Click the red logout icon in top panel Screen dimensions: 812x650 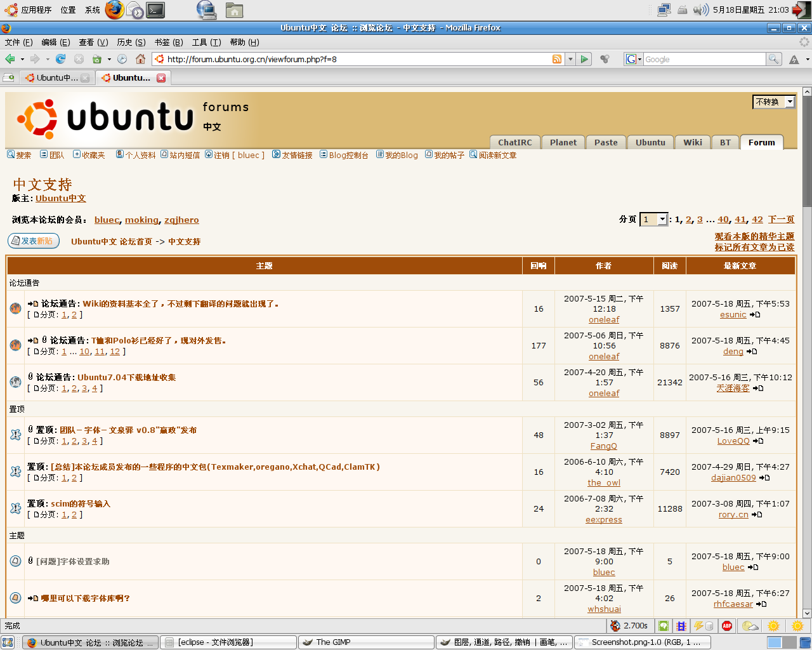(801, 10)
